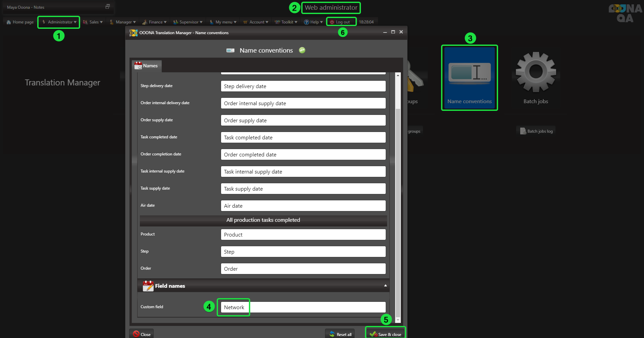Open the Finance dropdown menu
This screenshot has width=644, height=338.
coord(155,22)
